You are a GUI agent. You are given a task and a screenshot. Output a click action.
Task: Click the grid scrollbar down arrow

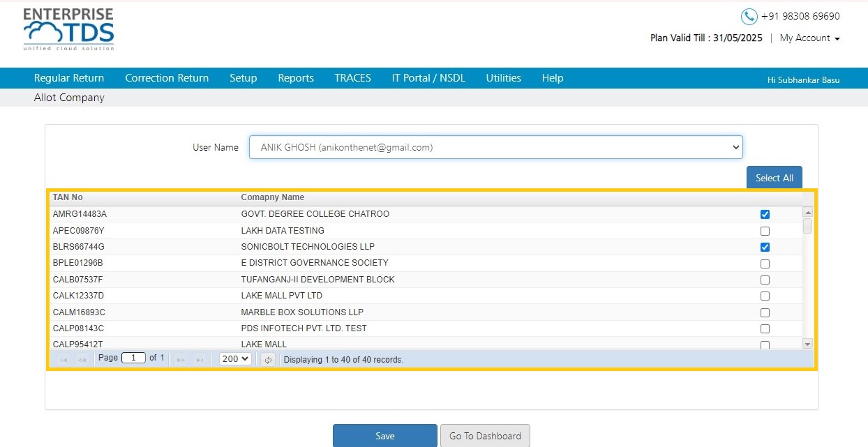click(x=807, y=344)
